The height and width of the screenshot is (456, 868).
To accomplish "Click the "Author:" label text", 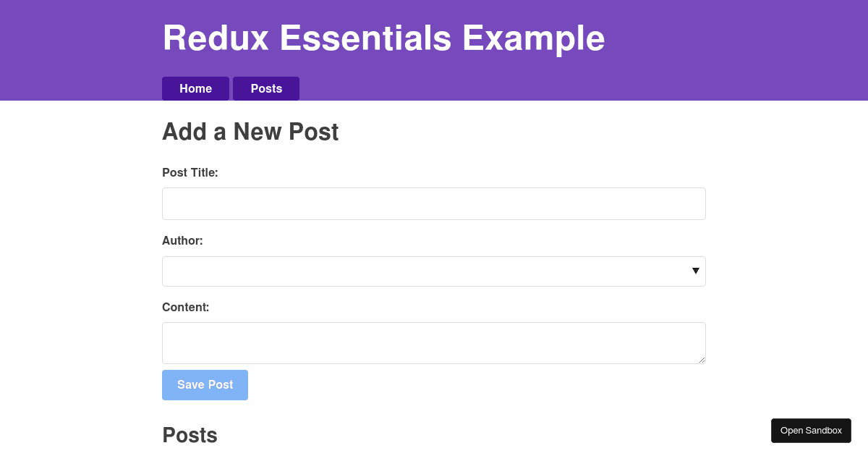I will coord(182,240).
